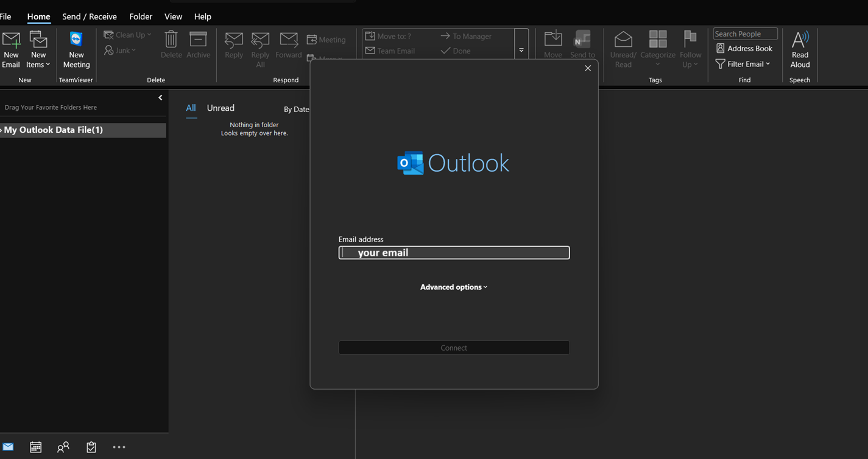Open the By Date sort dropdown
Viewport: 868px width, 459px height.
pyautogui.click(x=297, y=110)
